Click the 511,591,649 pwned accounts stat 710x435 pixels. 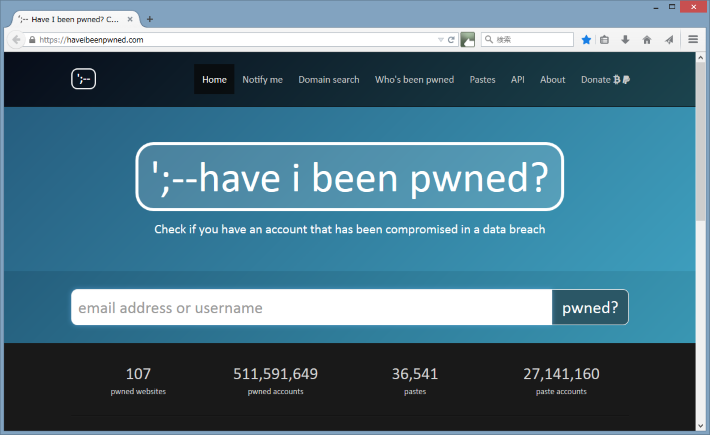(x=275, y=381)
